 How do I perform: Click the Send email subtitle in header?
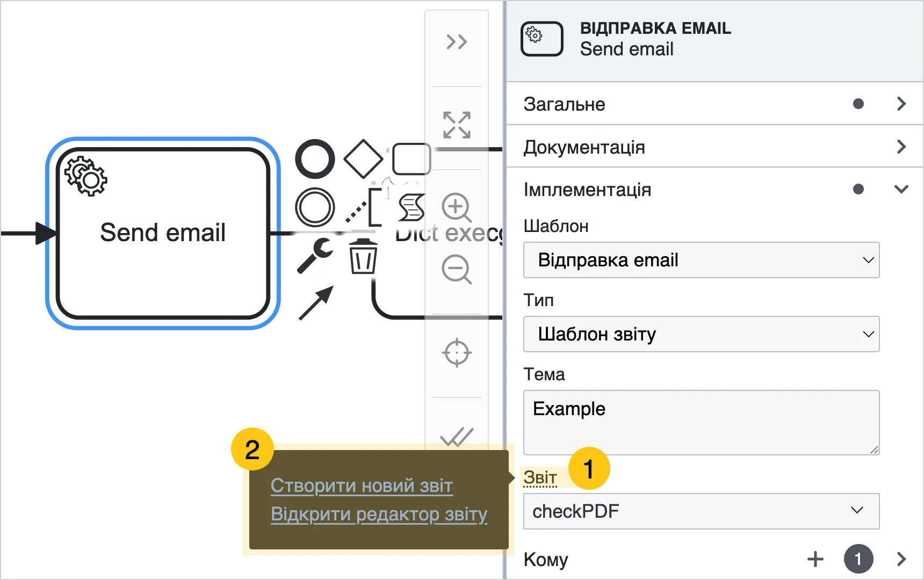627,49
